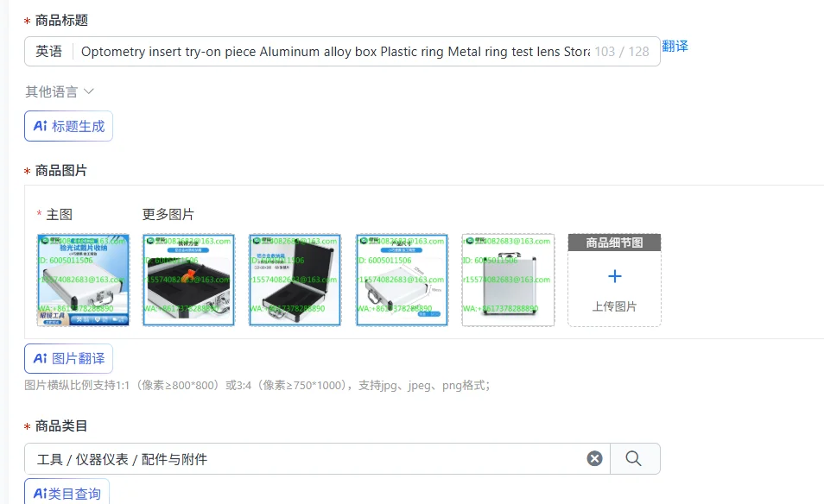Image resolution: width=824 pixels, height=504 pixels.
Task: Click the AI 图片翻译 button
Action: click(x=68, y=358)
